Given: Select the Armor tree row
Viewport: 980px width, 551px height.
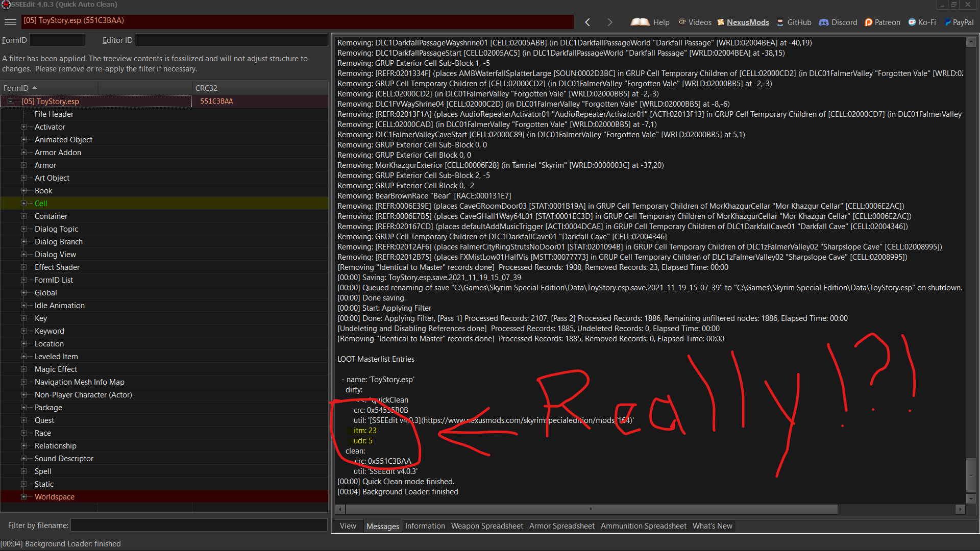Looking at the screenshot, I should 164,165.
